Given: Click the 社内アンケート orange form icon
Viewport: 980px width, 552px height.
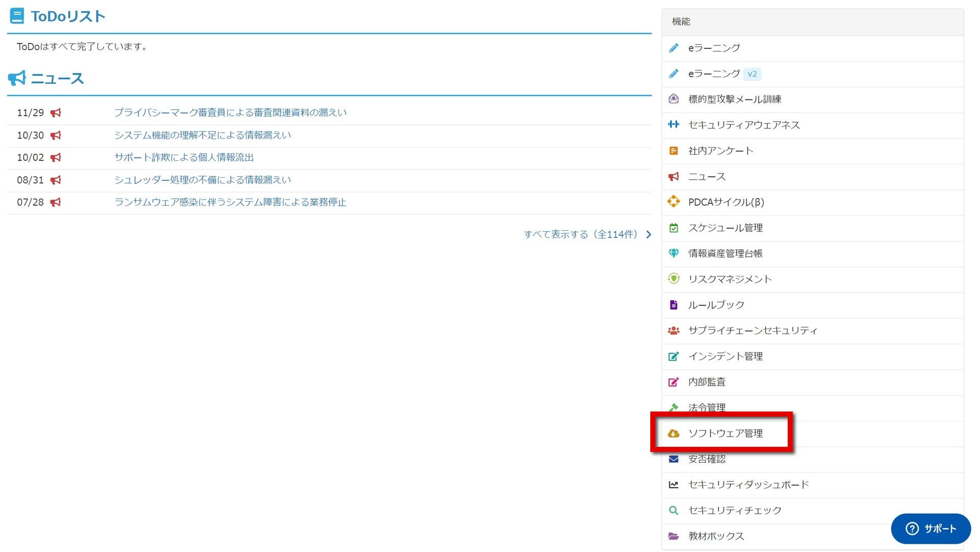Looking at the screenshot, I should click(x=674, y=151).
